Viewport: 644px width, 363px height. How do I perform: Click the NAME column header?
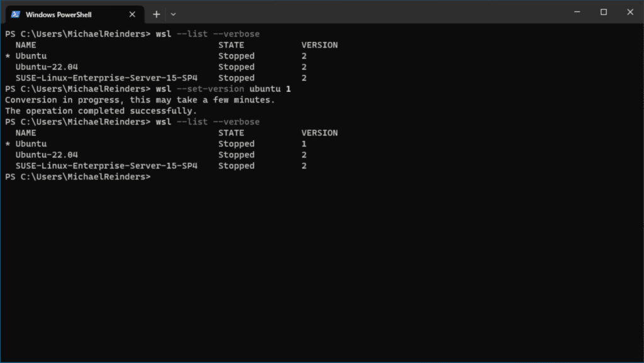click(x=26, y=45)
